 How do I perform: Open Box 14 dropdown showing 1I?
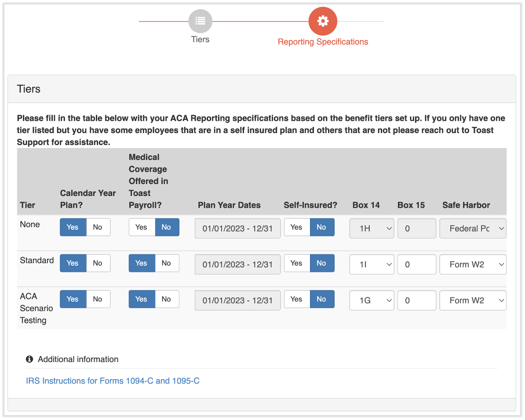click(x=372, y=264)
